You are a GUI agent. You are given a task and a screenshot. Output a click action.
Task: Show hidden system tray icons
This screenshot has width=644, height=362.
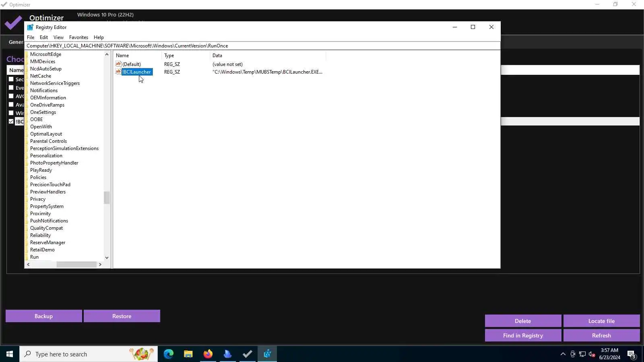click(563, 354)
